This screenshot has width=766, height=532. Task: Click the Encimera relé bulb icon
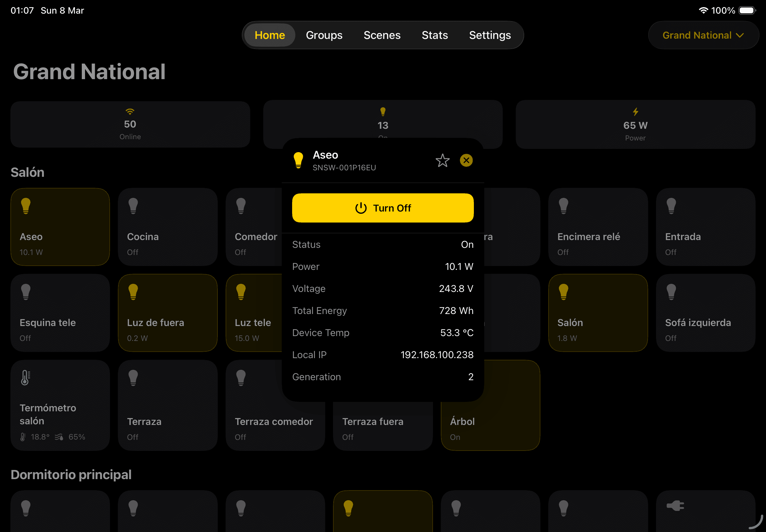pos(563,206)
